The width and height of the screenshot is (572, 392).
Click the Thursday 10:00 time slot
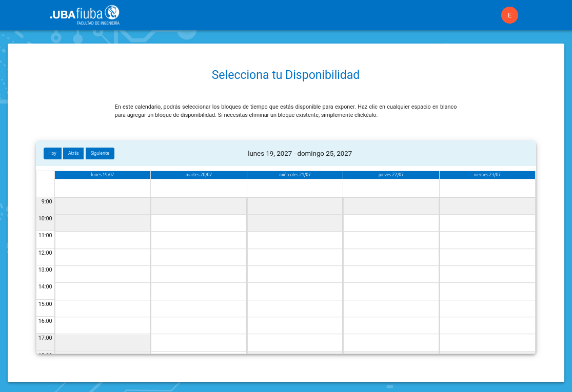[x=391, y=223]
